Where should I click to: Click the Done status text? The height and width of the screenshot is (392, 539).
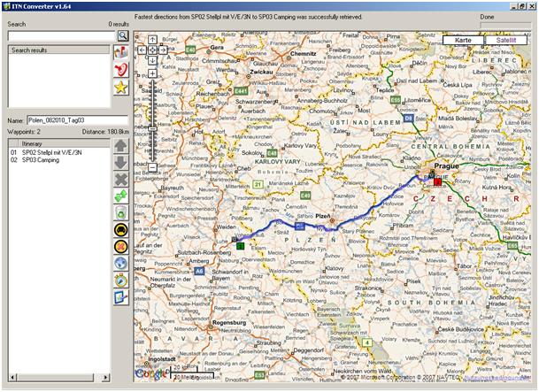pyautogui.click(x=487, y=17)
